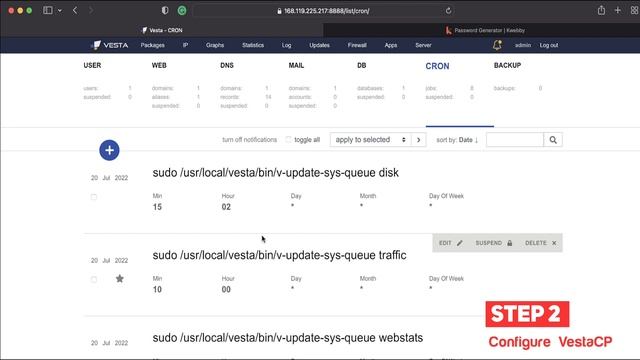Image resolution: width=640 pixels, height=360 pixels.
Task: Click the Log out link
Action: [549, 45]
